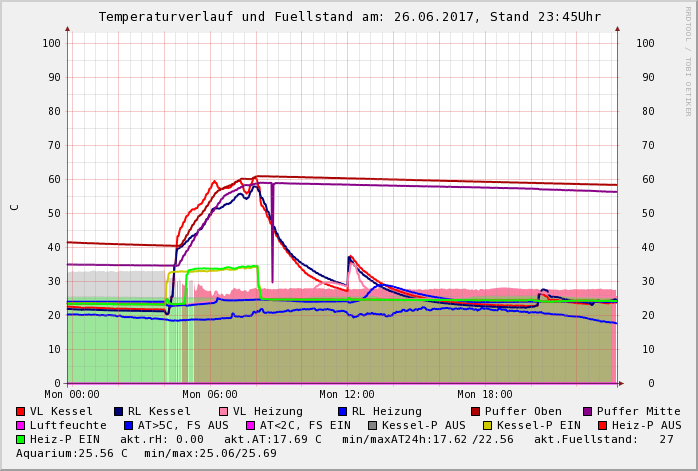
Task: Click the green Heiz-P EIN legend swatch
Action: pos(20,439)
